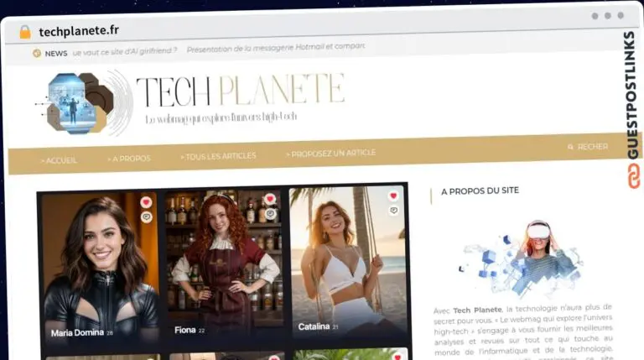Click the NEWS ticker clock icon
Screen dimensions: 644x360
click(37, 53)
